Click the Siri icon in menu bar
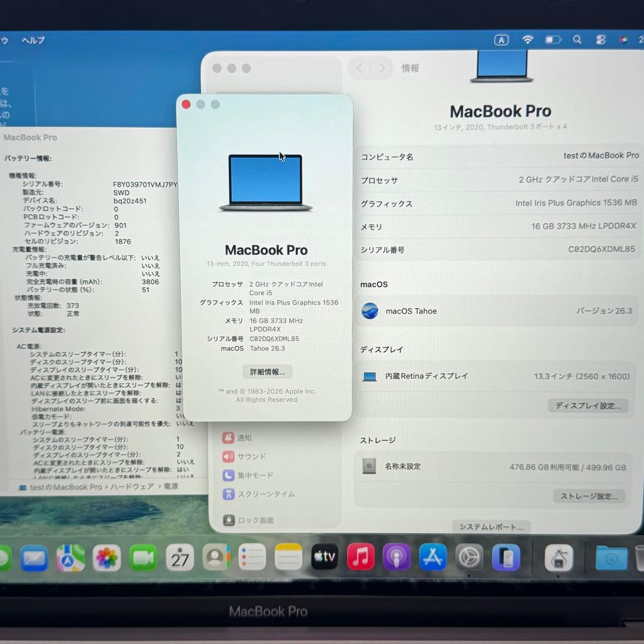This screenshot has width=644, height=644. 624,40
